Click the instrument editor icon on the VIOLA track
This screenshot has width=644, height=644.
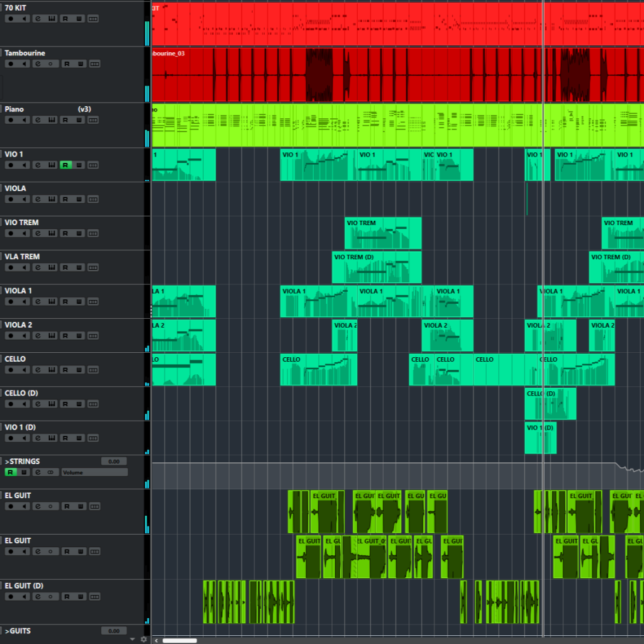click(53, 199)
